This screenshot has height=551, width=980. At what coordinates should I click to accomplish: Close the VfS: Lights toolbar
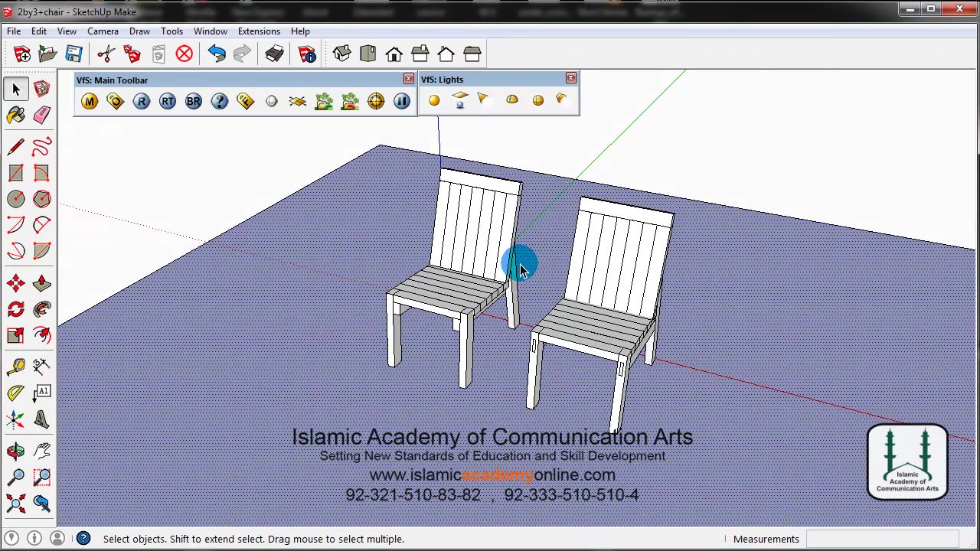pyautogui.click(x=570, y=78)
